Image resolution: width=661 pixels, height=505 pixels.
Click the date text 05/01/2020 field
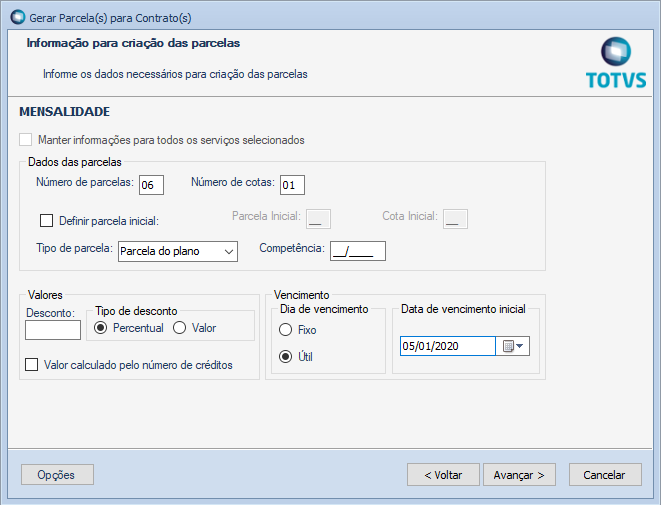[x=448, y=346]
